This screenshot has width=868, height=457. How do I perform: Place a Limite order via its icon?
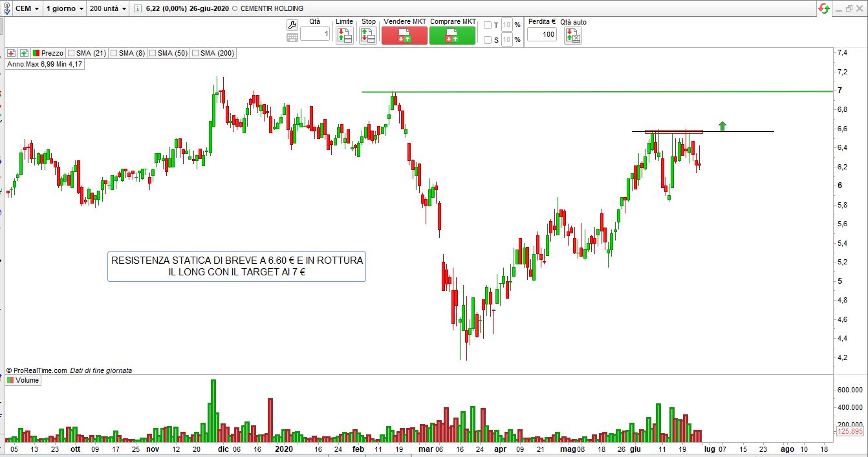pyautogui.click(x=344, y=36)
